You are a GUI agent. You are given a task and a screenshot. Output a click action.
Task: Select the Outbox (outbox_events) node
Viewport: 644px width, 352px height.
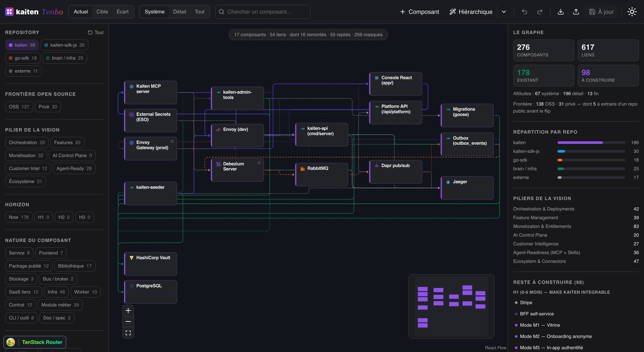[467, 144]
